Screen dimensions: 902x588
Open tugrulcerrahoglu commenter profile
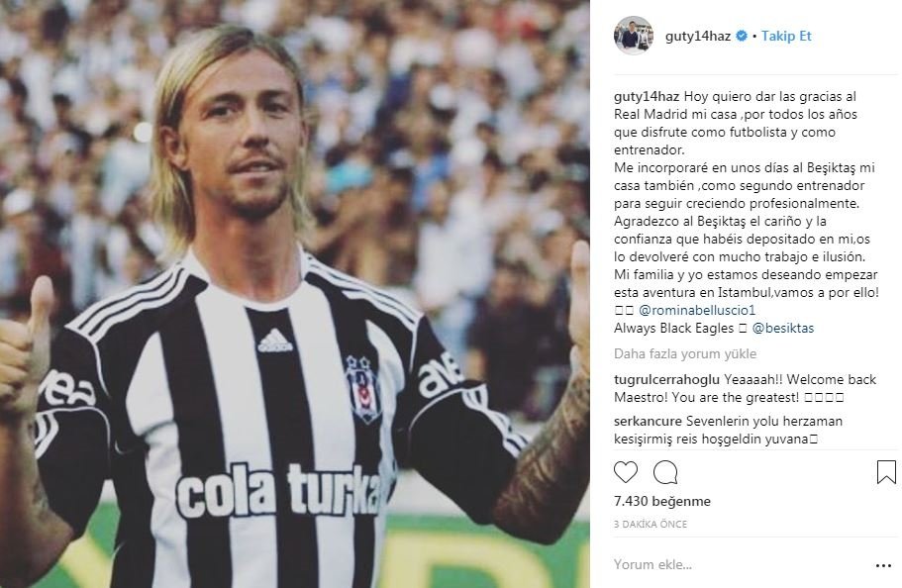coord(666,380)
